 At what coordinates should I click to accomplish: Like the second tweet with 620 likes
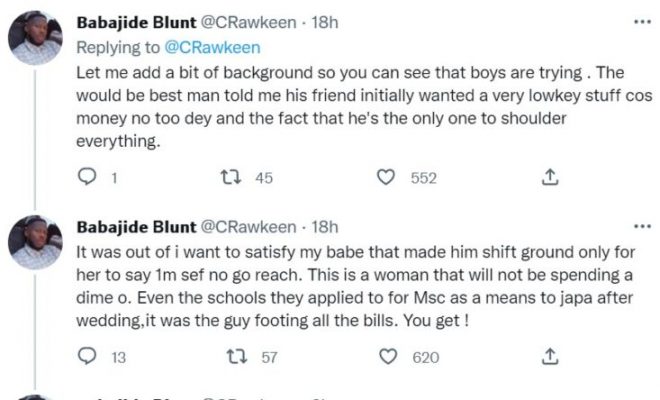pyautogui.click(x=386, y=356)
